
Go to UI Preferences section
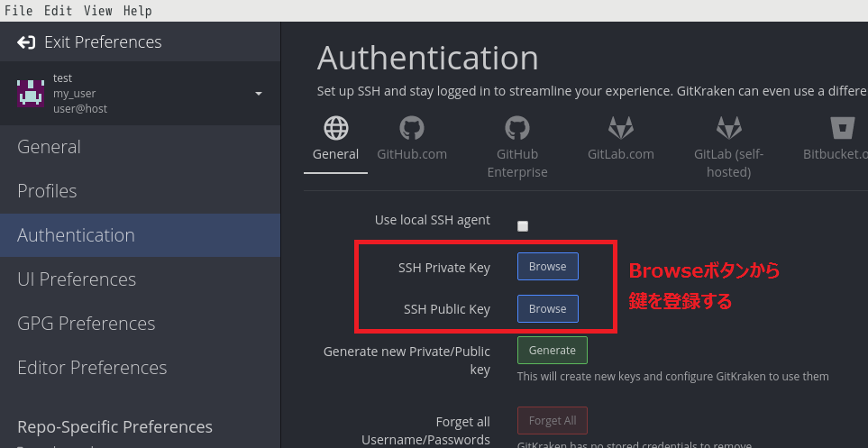pyautogui.click(x=77, y=279)
